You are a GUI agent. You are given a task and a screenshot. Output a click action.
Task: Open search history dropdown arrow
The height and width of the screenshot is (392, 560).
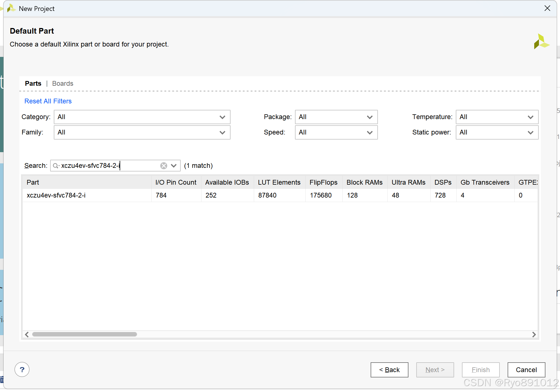tap(174, 166)
